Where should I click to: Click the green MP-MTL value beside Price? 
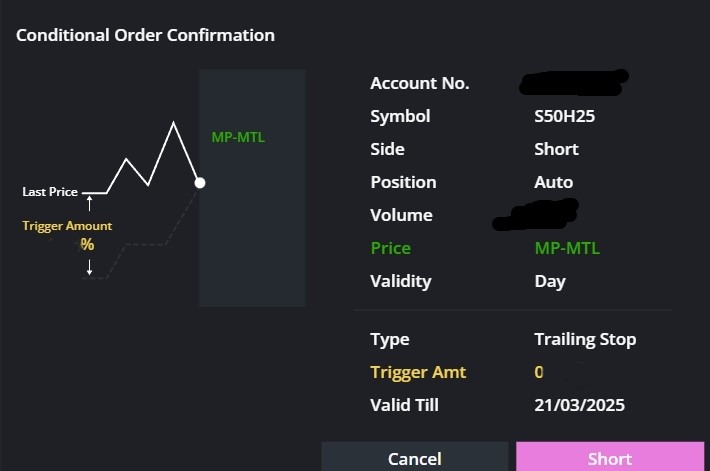[567, 248]
